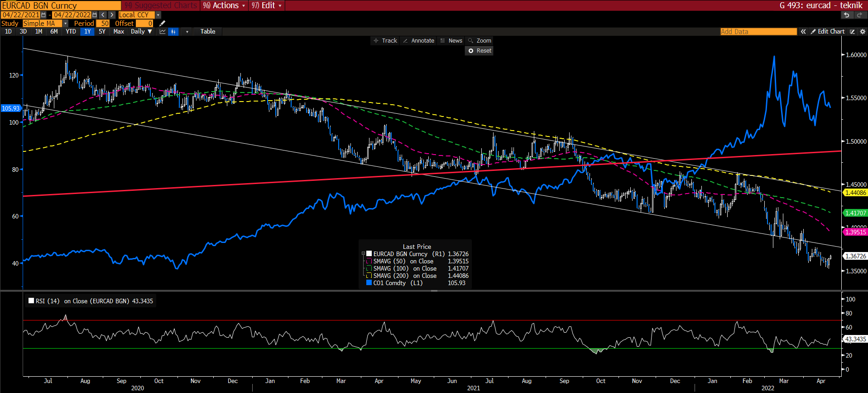Open Suggested Charts
868x393 pixels.
point(161,5)
